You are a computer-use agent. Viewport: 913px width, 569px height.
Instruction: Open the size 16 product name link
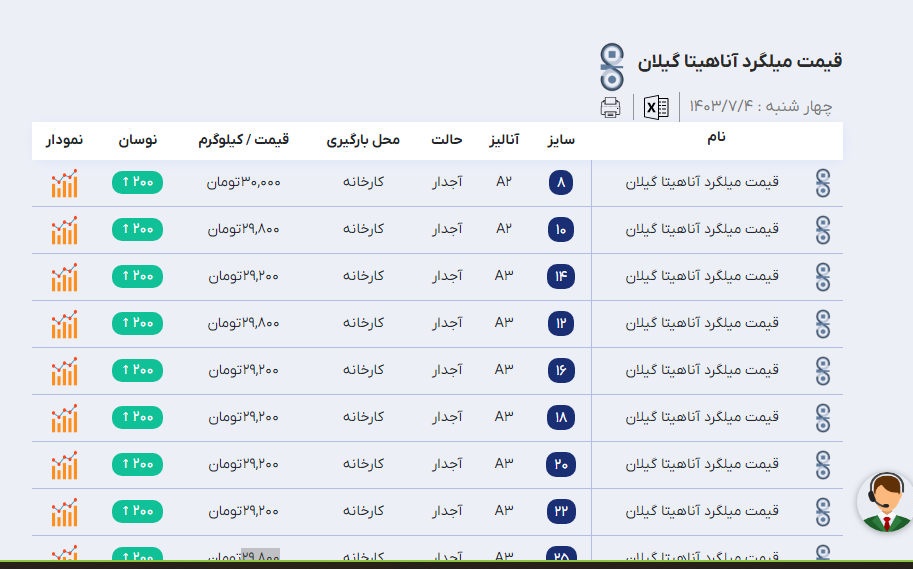(702, 370)
